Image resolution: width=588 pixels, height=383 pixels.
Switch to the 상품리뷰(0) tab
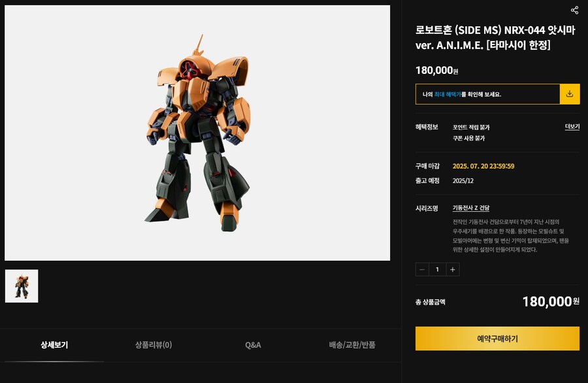[x=154, y=344]
